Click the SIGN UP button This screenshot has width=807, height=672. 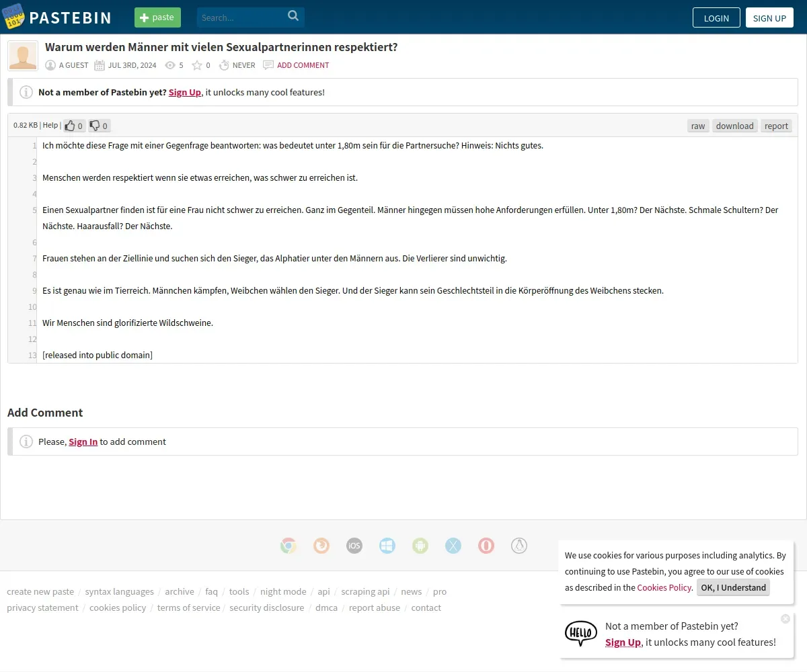pyautogui.click(x=769, y=17)
